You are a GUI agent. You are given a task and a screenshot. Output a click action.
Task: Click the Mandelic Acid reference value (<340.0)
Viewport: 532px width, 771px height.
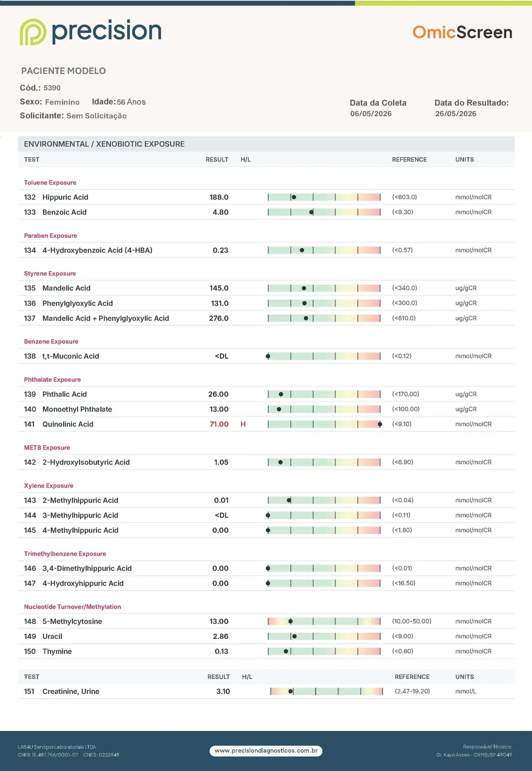(405, 288)
